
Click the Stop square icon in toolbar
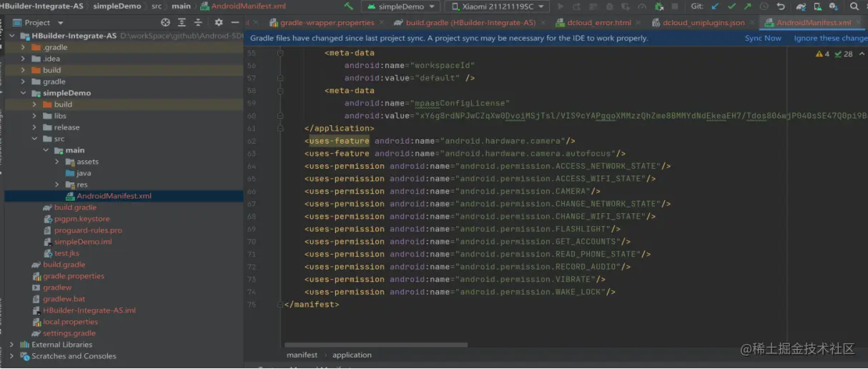[x=675, y=6]
